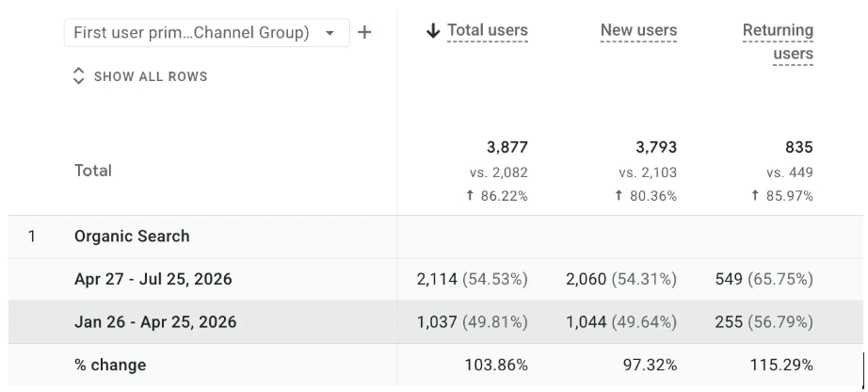Click new users total 3,793
868x392 pixels.
(x=656, y=148)
